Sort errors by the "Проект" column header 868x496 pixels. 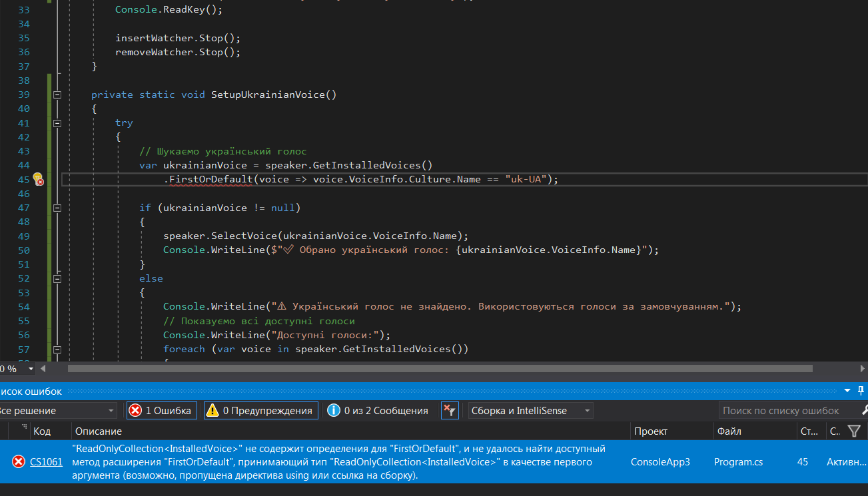671,431
